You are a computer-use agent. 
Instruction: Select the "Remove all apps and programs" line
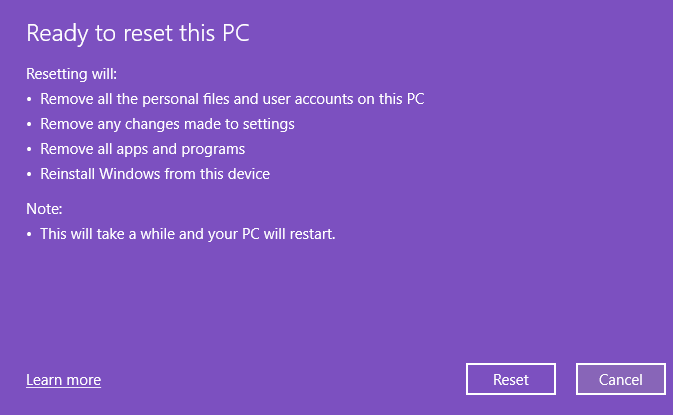click(142, 149)
